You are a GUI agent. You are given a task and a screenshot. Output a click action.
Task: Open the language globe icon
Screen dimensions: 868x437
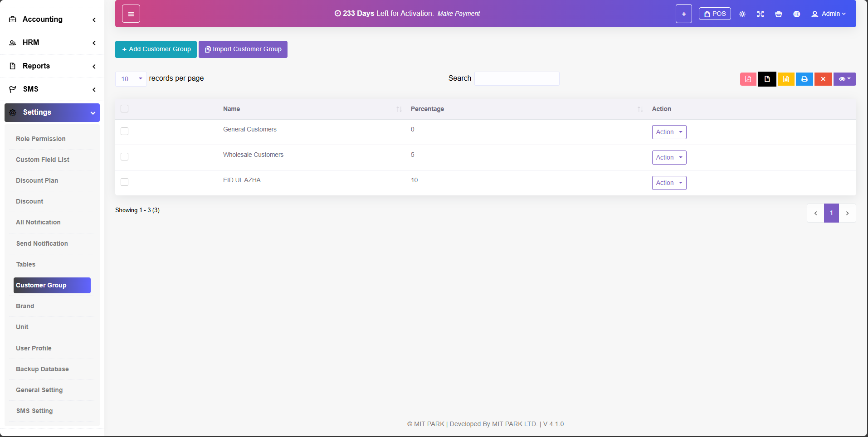click(x=796, y=14)
